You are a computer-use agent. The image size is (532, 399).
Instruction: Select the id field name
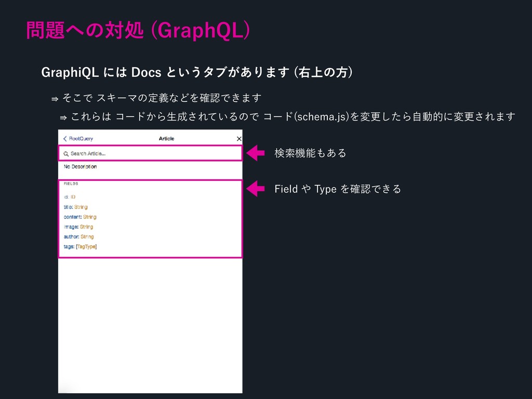pyautogui.click(x=66, y=197)
